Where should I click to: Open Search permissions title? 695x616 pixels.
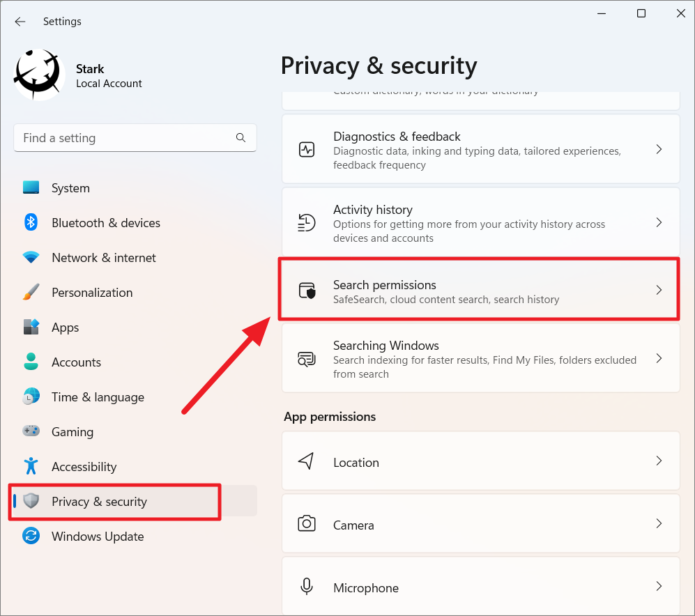(385, 285)
